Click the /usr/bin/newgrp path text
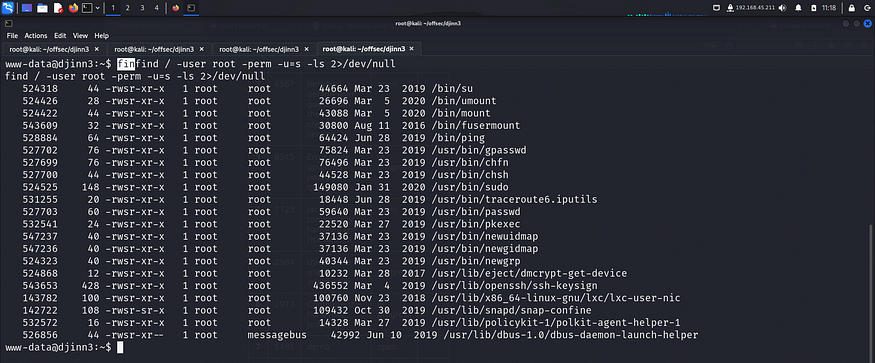The height and width of the screenshot is (363, 875). coord(475,261)
